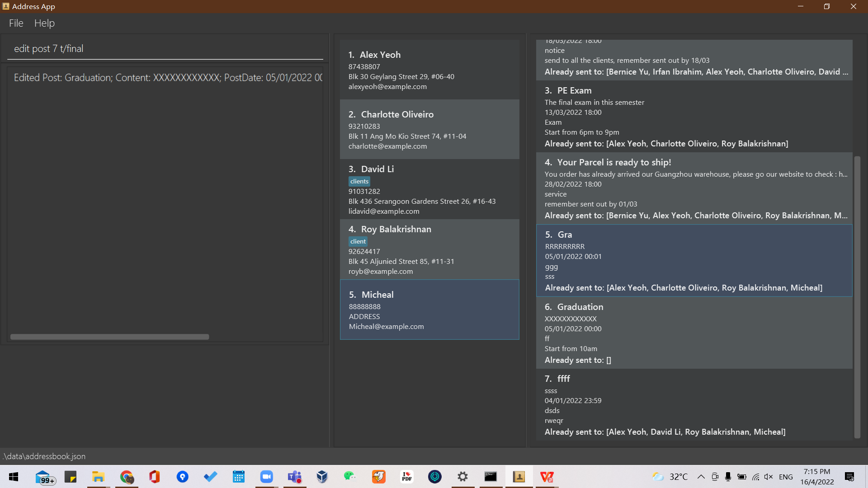Viewport: 868px width, 488px height.
Task: Open Zoom from the taskbar
Action: [266, 477]
